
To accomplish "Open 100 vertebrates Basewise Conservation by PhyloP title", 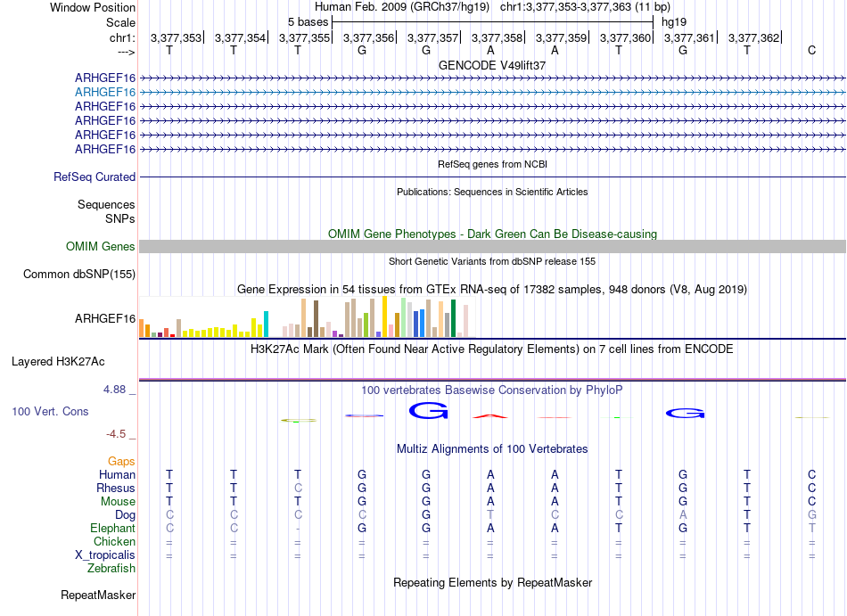I will [492, 390].
